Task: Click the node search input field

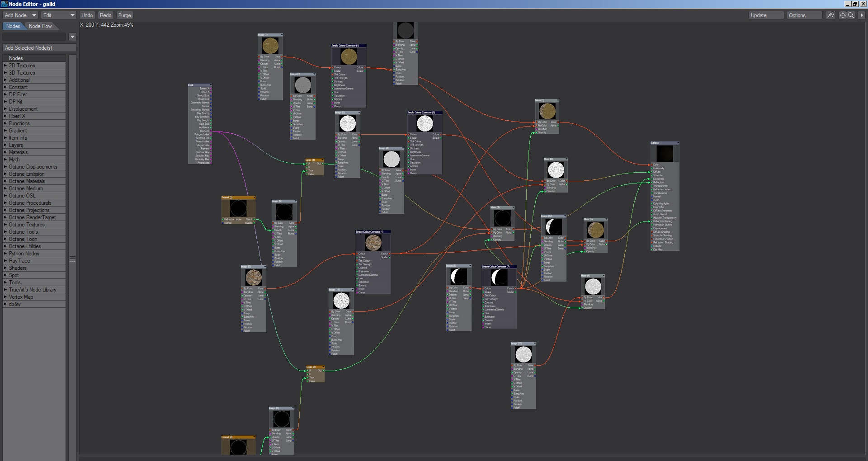Action: tap(34, 37)
